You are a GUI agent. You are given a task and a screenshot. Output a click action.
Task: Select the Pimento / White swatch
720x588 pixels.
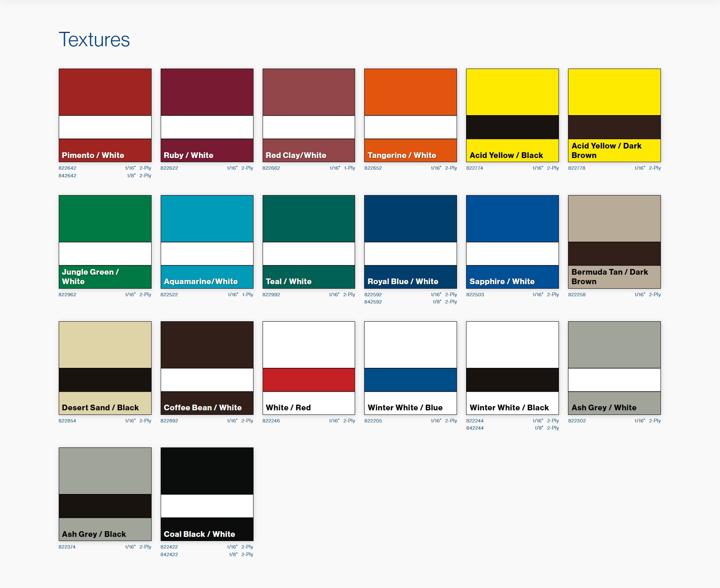[x=105, y=115]
